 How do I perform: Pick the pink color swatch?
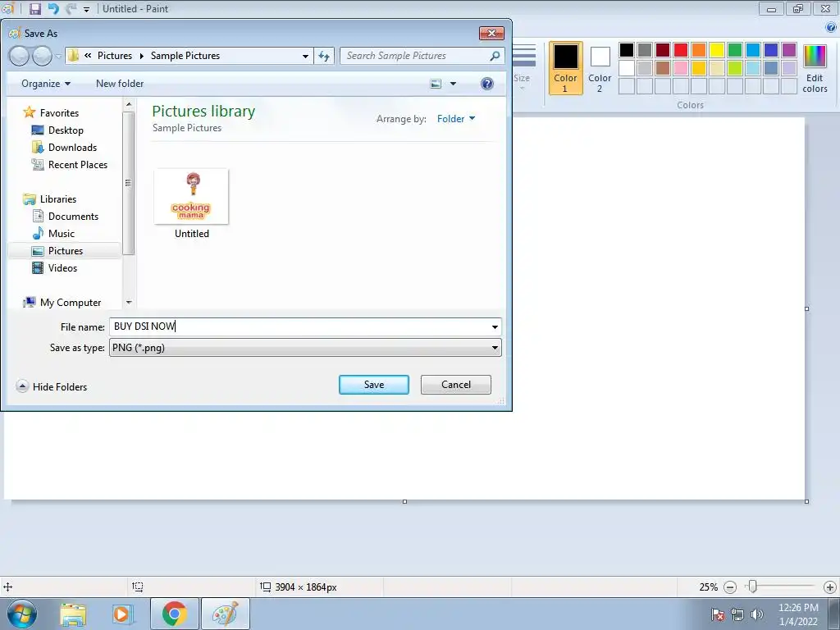(x=681, y=68)
